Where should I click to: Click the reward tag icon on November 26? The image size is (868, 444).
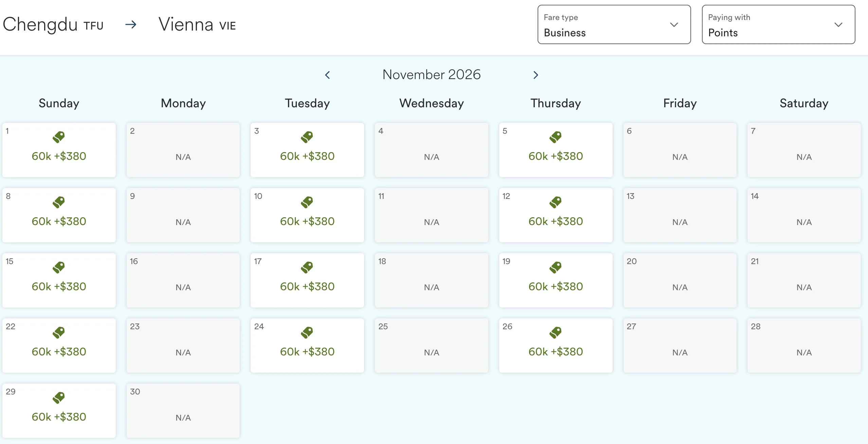click(x=556, y=333)
